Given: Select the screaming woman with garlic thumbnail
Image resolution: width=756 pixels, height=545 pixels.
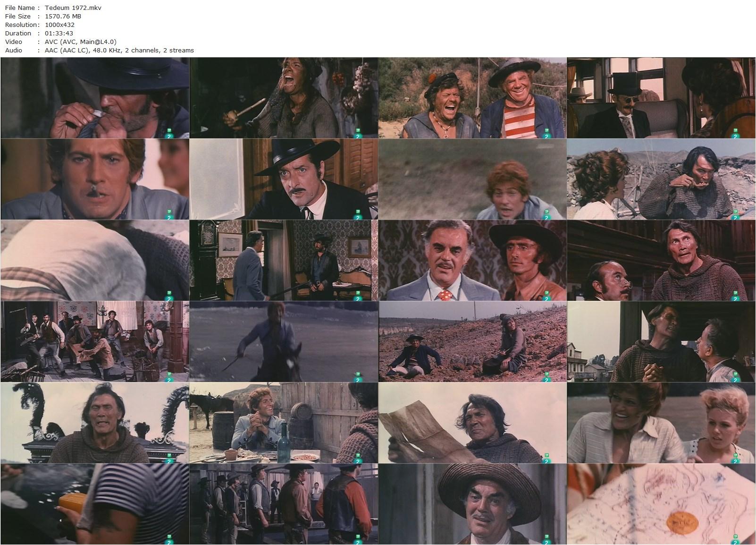Looking at the screenshot, I should point(284,98).
